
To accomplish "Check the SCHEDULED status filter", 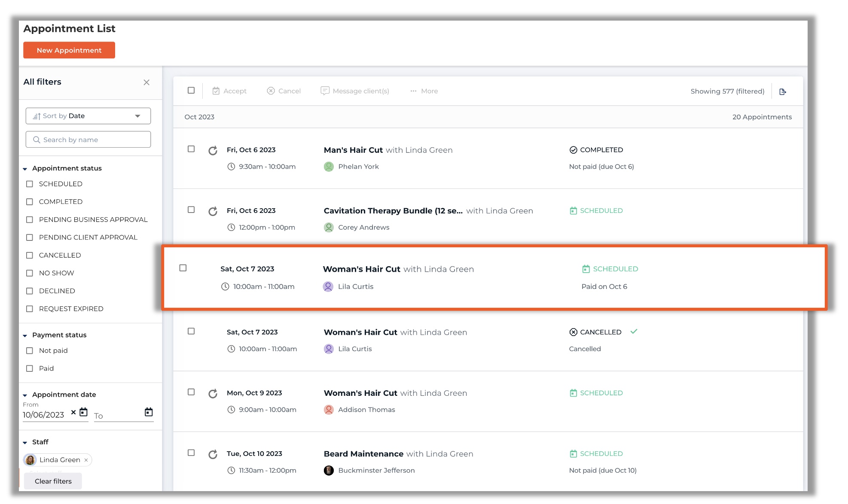I will pos(30,184).
